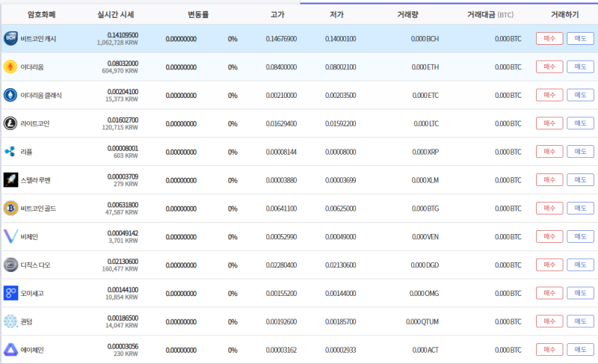
Task: Click 매수 button for 라이트코인
Action: (549, 123)
